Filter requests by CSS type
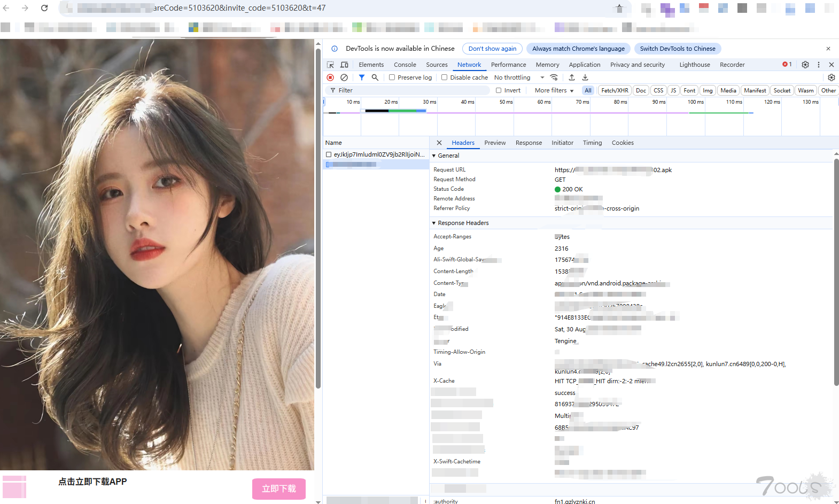839x504 pixels. pyautogui.click(x=658, y=90)
